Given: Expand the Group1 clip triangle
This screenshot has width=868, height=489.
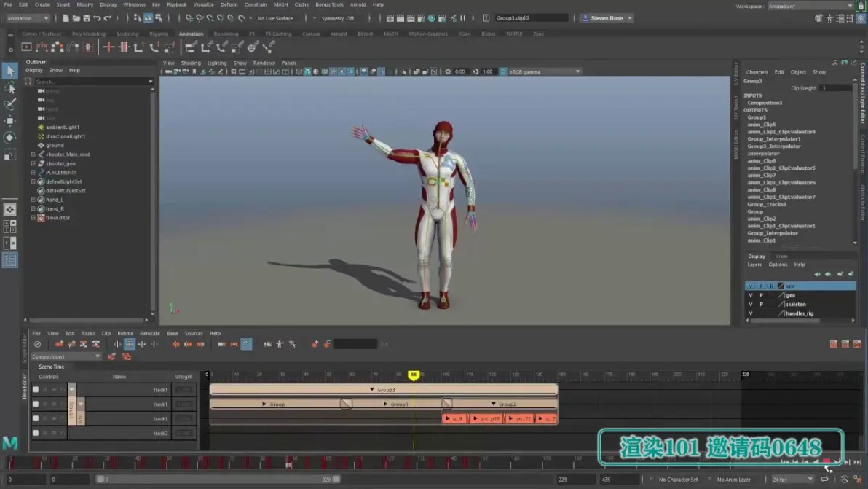Looking at the screenshot, I should 385,404.
